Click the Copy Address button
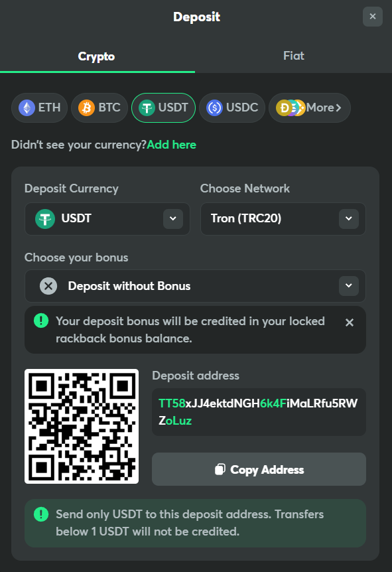392x572 pixels. [x=259, y=469]
